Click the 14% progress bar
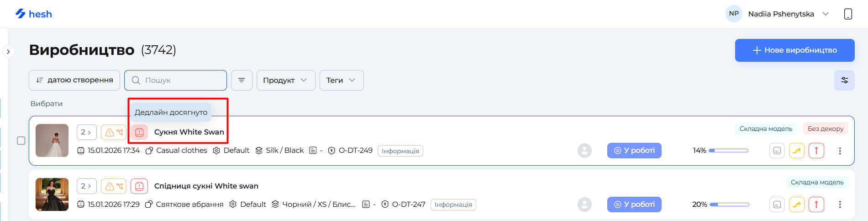The width and height of the screenshot is (868, 221). pos(728,151)
